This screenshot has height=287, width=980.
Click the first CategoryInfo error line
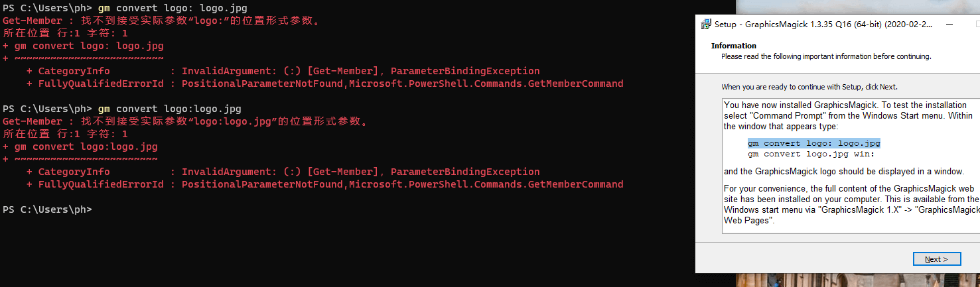282,71
